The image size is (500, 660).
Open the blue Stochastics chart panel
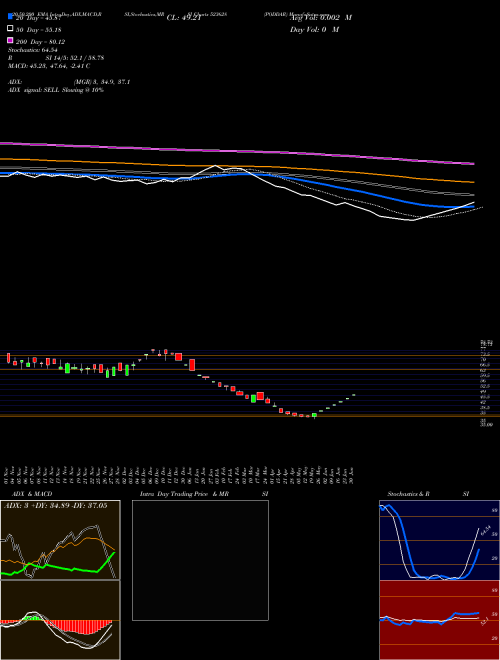[439, 540]
